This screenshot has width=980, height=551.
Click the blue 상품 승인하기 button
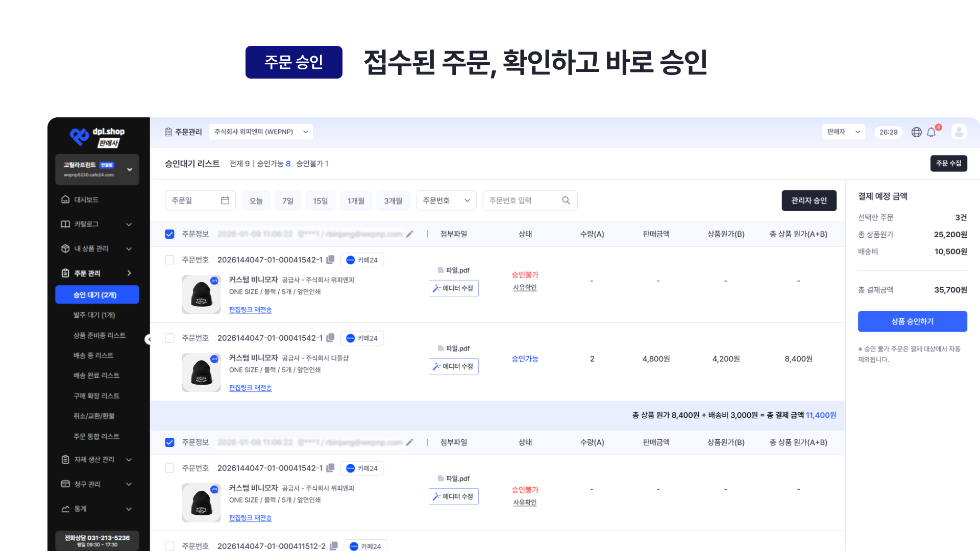click(x=912, y=321)
